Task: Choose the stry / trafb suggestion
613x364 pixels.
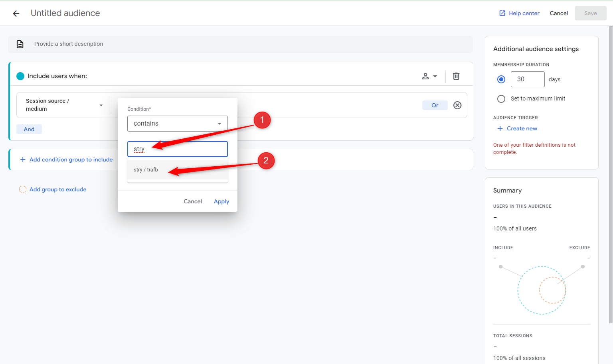Action: [146, 170]
